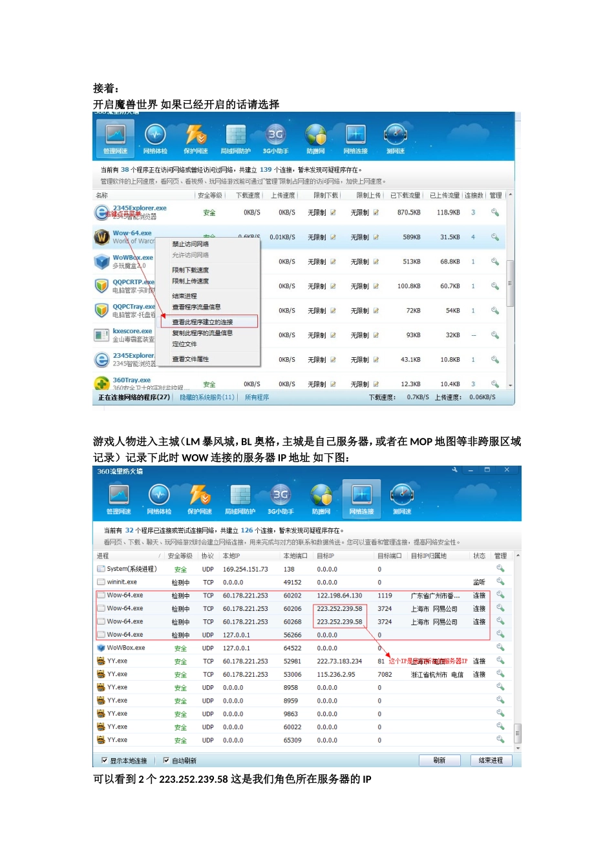The width and height of the screenshot is (614, 868).
Task: Select 防蹭网 icon in the lower 360流量防火墙 window
Action: point(321,499)
